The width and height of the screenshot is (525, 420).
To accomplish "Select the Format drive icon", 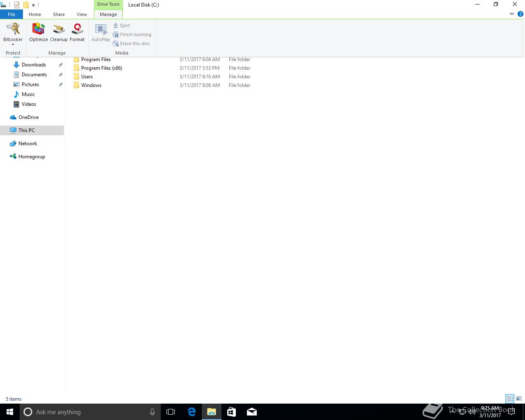I will 77,32.
